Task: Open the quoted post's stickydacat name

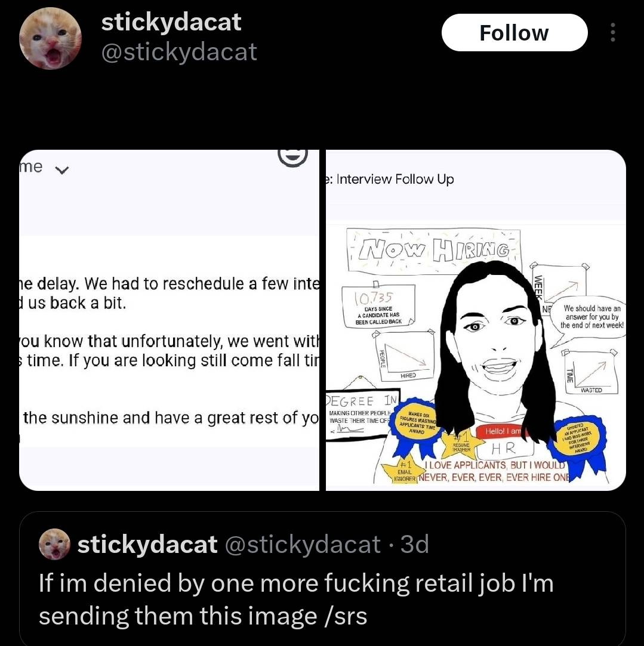Action: pyautogui.click(x=147, y=544)
